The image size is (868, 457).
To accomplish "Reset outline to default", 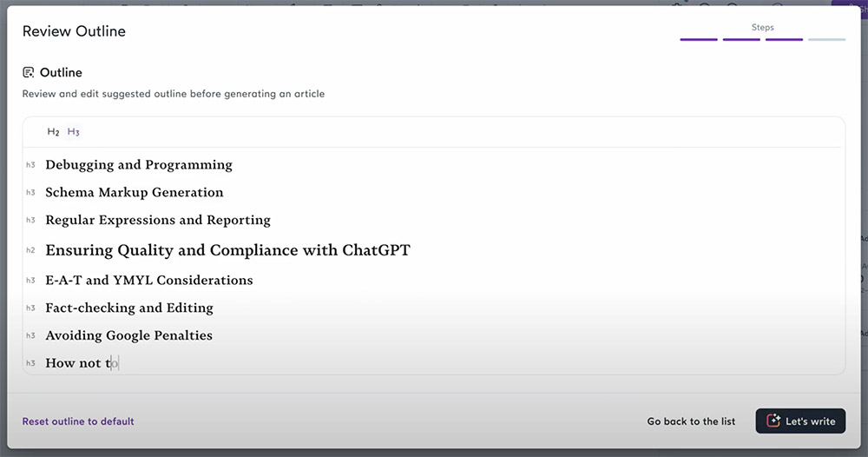I will click(x=78, y=421).
